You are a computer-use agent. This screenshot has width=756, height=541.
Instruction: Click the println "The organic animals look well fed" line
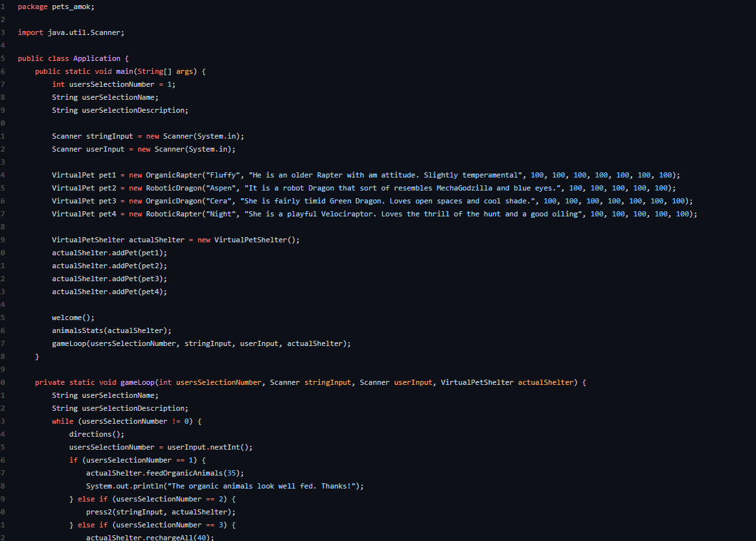click(225, 487)
